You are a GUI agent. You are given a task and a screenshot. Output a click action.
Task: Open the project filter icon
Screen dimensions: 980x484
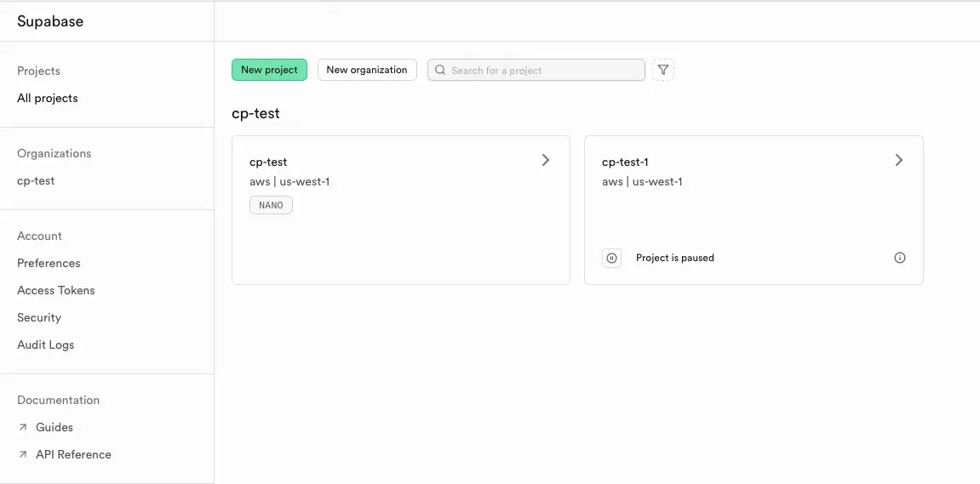pyautogui.click(x=663, y=70)
